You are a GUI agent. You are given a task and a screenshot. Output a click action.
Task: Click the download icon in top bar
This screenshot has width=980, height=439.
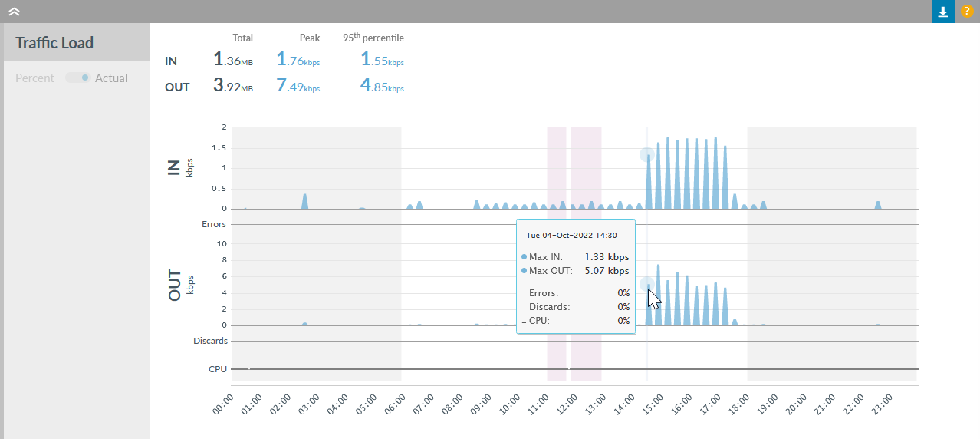coord(943,12)
